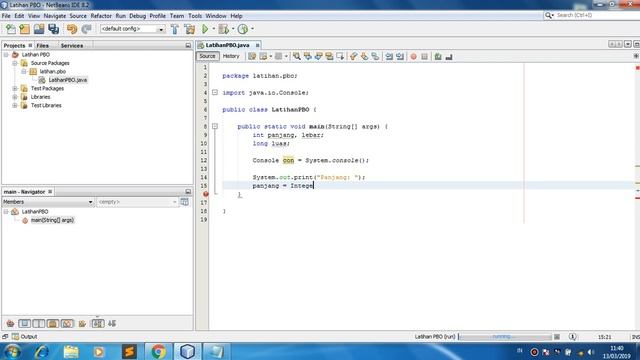Screen dimensions: 640x360
Task: Collapse the latihan.pbo package node
Action: click(24, 71)
